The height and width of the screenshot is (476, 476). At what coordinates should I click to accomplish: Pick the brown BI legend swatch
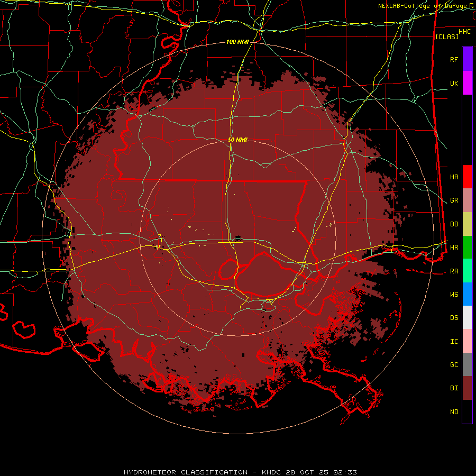click(x=467, y=388)
